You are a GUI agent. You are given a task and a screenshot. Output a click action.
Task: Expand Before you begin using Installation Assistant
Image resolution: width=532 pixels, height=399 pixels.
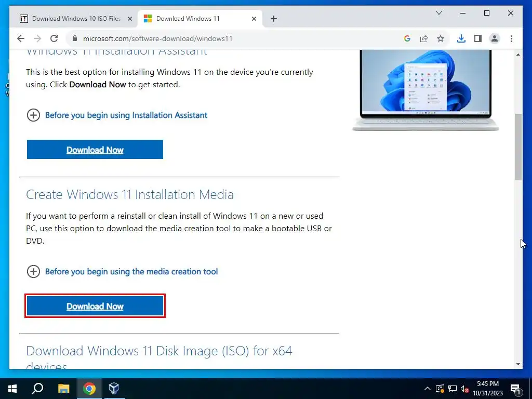coord(117,115)
